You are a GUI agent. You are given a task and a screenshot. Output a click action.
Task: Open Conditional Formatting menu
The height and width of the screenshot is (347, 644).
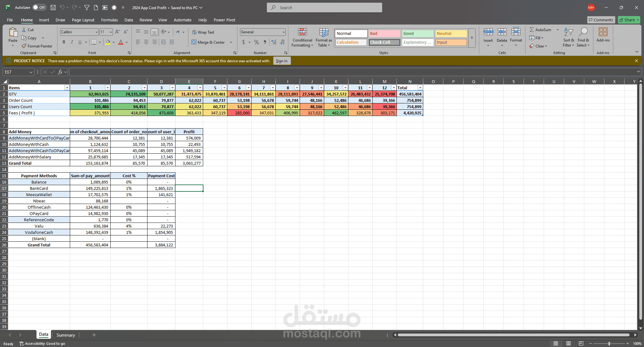[x=302, y=37]
